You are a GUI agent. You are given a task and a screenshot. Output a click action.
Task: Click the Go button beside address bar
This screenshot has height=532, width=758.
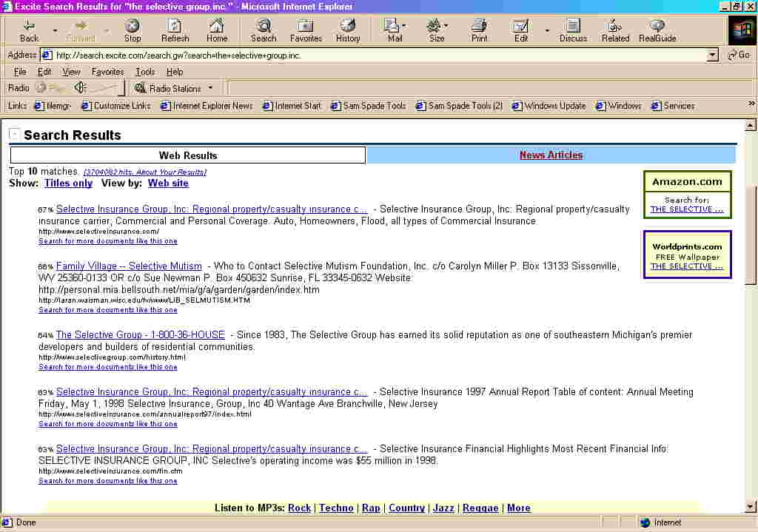(x=739, y=55)
